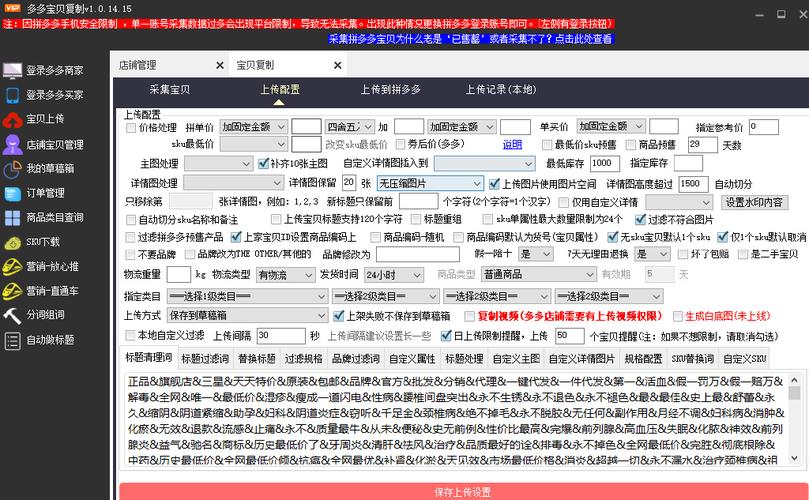Click 详情图高度超过 1500 field

tap(693, 184)
